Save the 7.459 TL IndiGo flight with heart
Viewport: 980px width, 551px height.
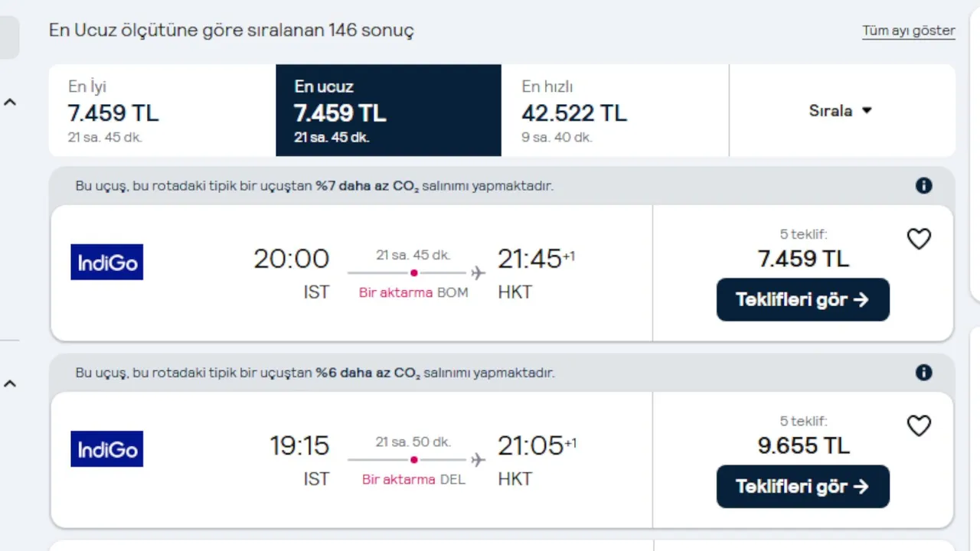919,240
